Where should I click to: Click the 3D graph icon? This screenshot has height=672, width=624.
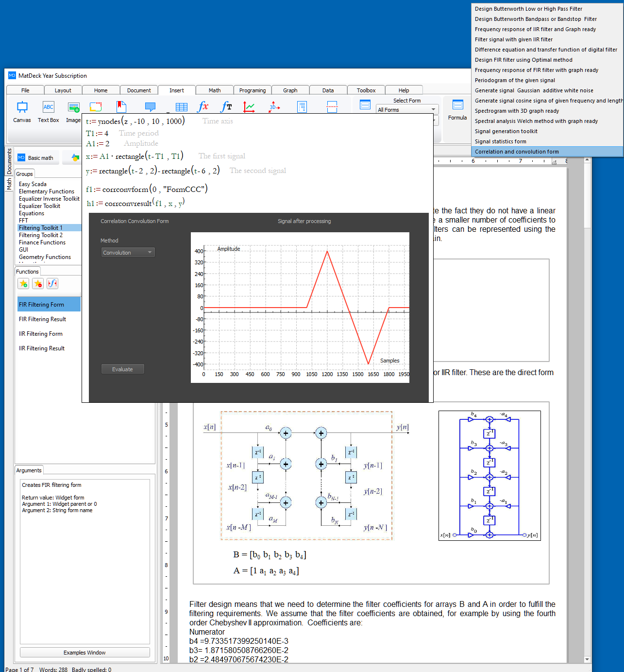click(274, 107)
